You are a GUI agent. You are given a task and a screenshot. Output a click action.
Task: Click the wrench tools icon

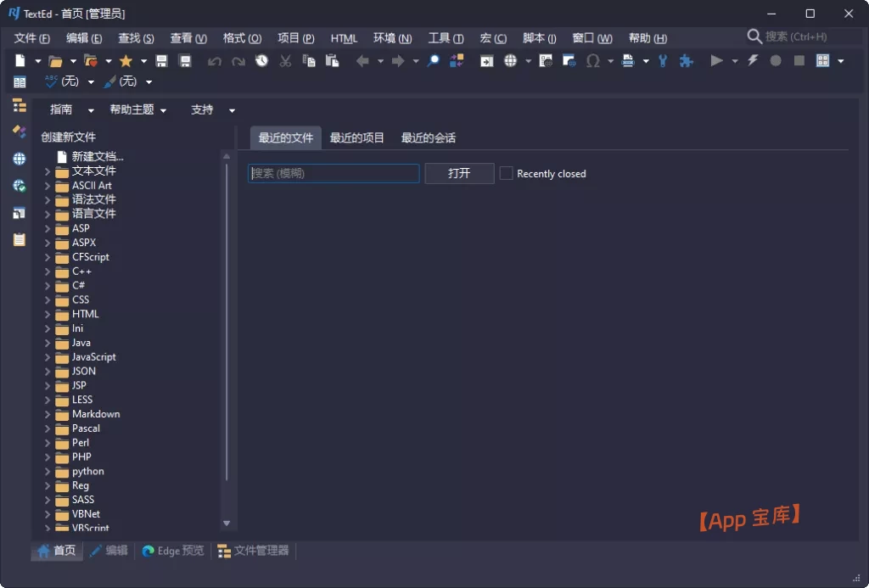(663, 61)
